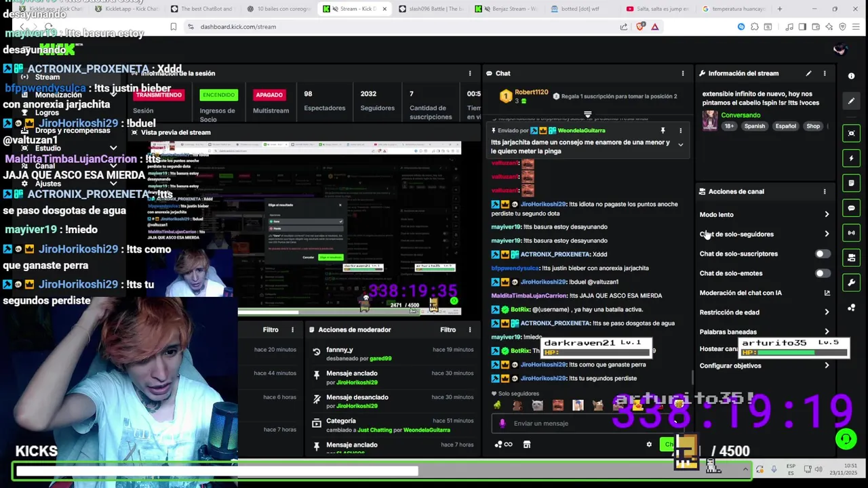
Task: Click the browser address bar URL
Action: pos(237,26)
